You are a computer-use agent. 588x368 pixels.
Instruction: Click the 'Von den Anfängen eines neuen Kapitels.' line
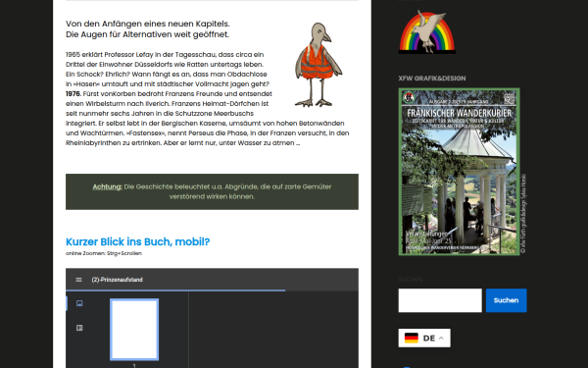click(x=148, y=24)
